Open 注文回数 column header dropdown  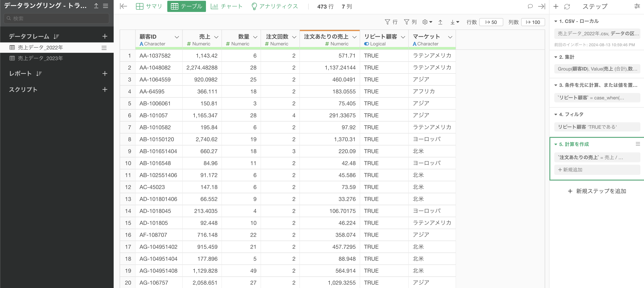(294, 37)
